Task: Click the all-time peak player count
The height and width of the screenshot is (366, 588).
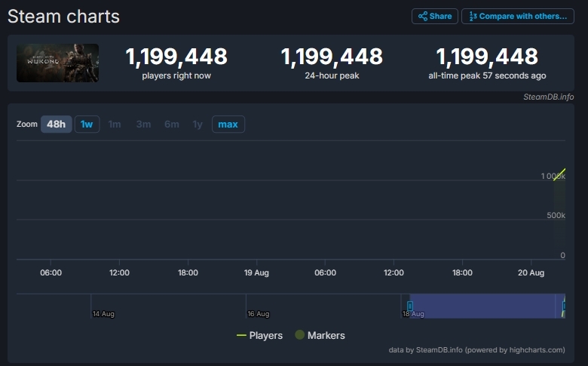Action: (x=487, y=57)
